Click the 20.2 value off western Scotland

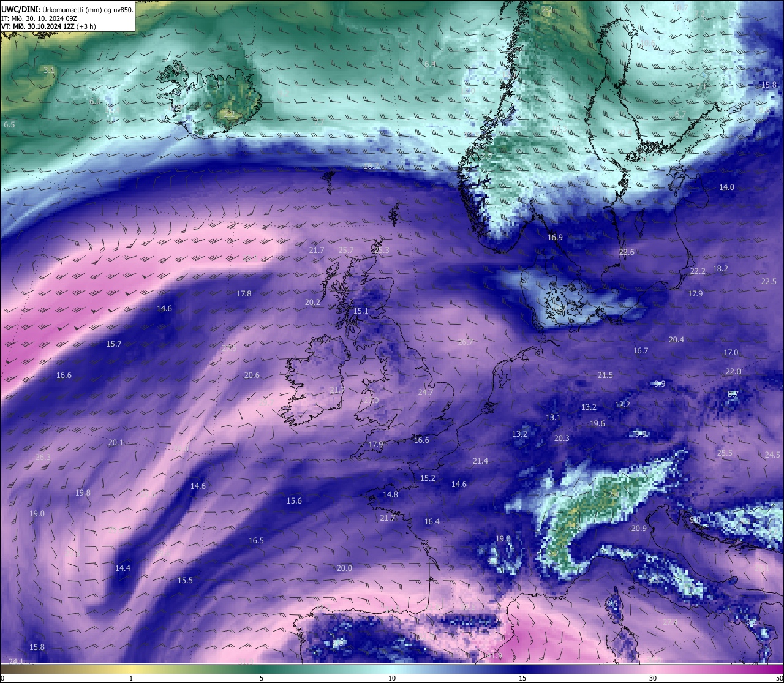coord(312,302)
